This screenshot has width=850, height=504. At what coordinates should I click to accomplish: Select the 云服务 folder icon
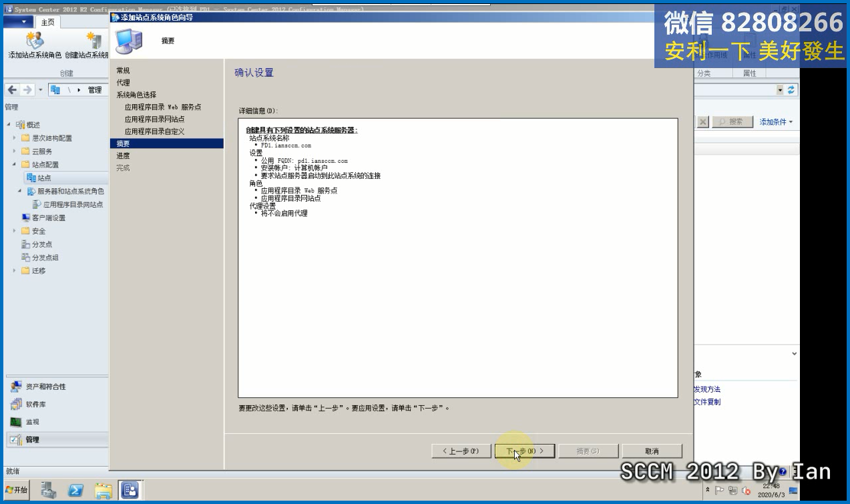coord(25,152)
